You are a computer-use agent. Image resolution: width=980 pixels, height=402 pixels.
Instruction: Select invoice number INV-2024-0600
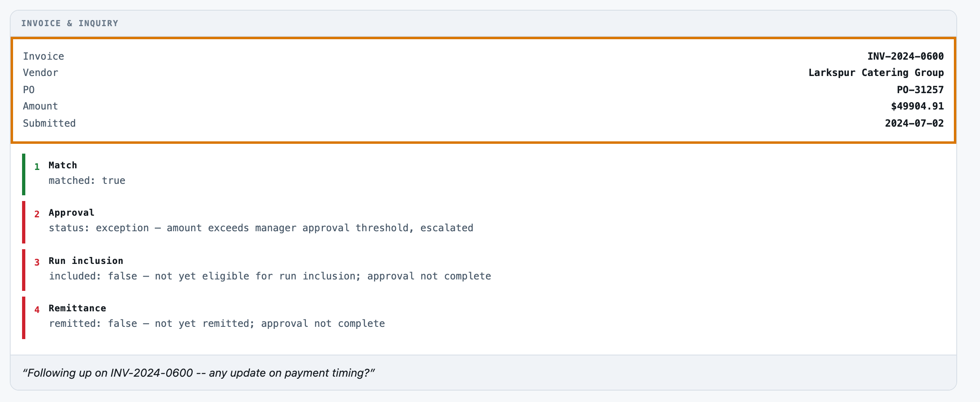(905, 56)
